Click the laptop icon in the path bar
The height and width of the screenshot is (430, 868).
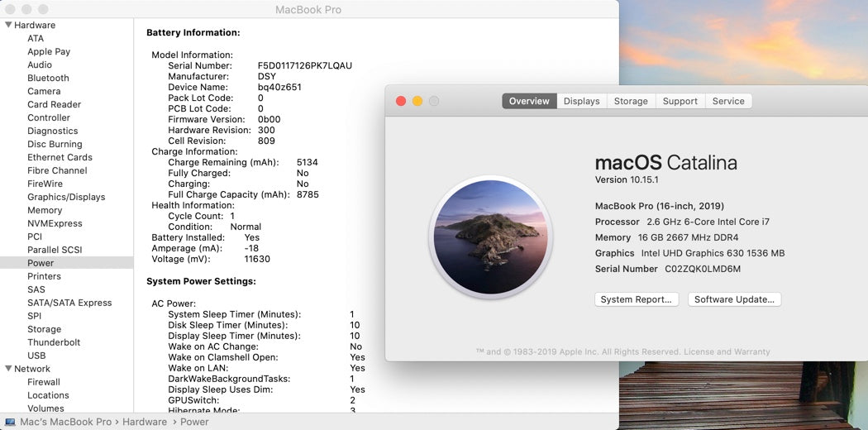click(10, 422)
